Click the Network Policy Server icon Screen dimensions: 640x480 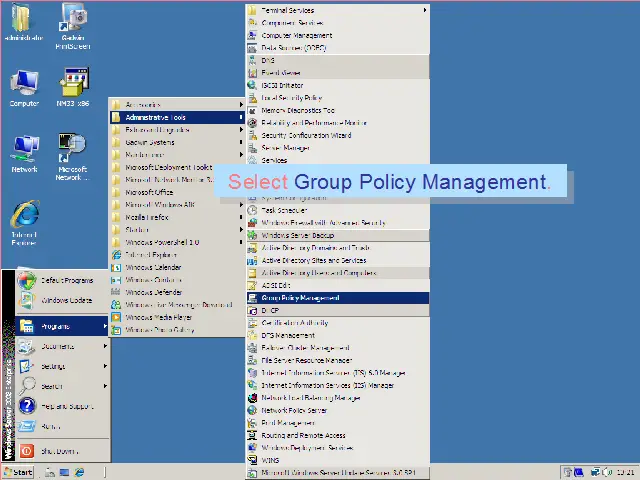[253, 410]
